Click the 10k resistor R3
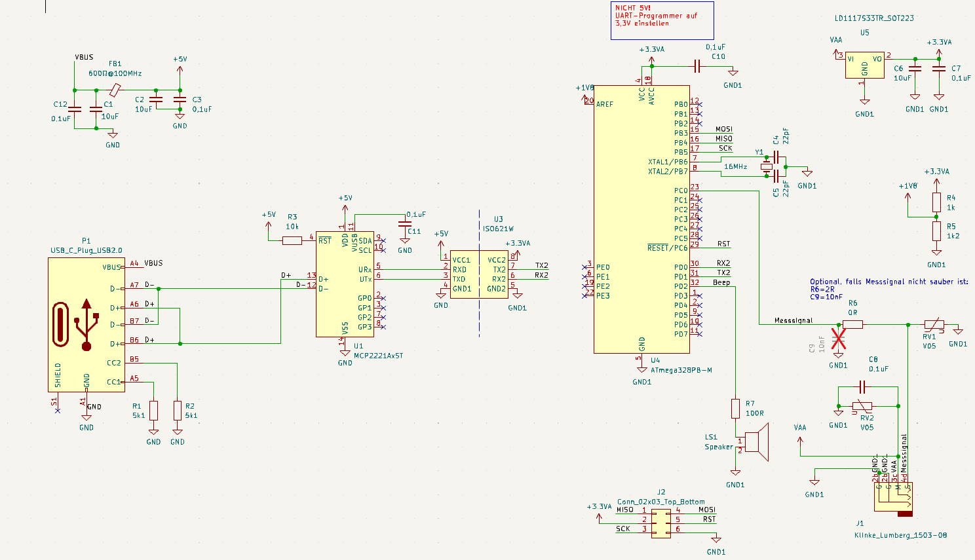Image resolution: width=975 pixels, height=560 pixels. (292, 240)
